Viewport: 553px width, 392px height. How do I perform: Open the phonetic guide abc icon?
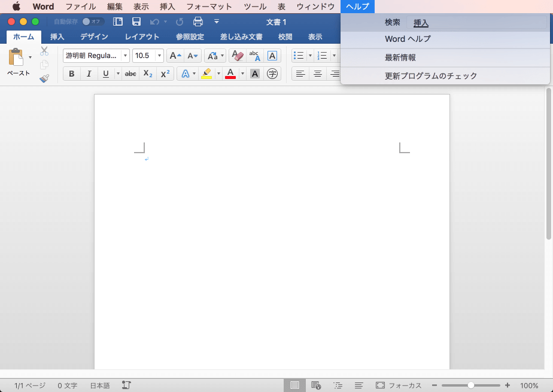254,56
